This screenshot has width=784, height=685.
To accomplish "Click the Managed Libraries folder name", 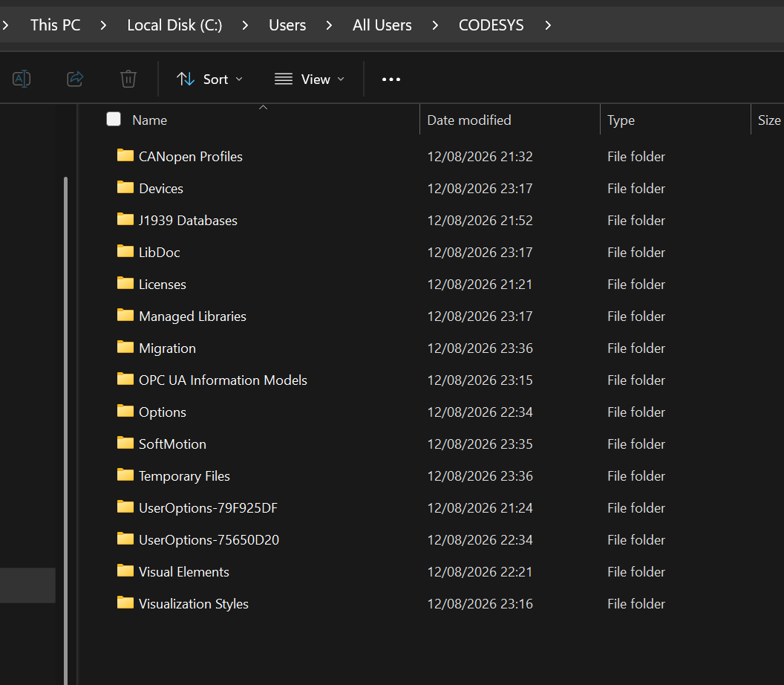I will (192, 316).
